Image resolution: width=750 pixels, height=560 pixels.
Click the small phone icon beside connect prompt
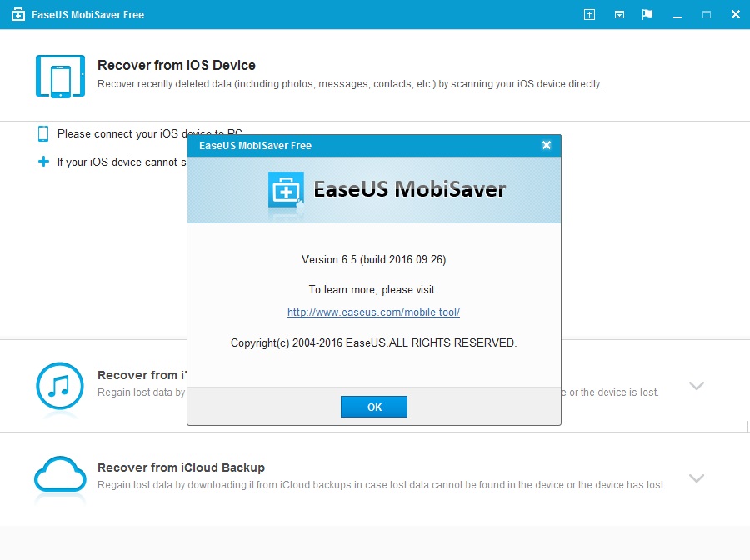(x=43, y=133)
